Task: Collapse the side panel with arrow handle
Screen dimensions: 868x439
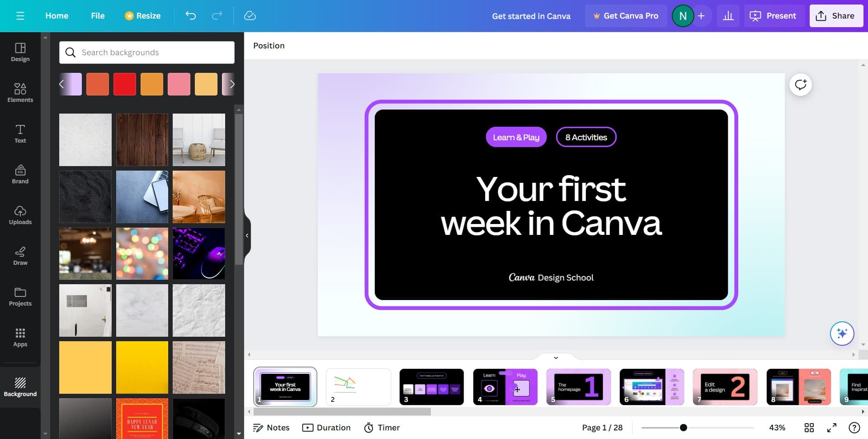Action: [x=247, y=235]
